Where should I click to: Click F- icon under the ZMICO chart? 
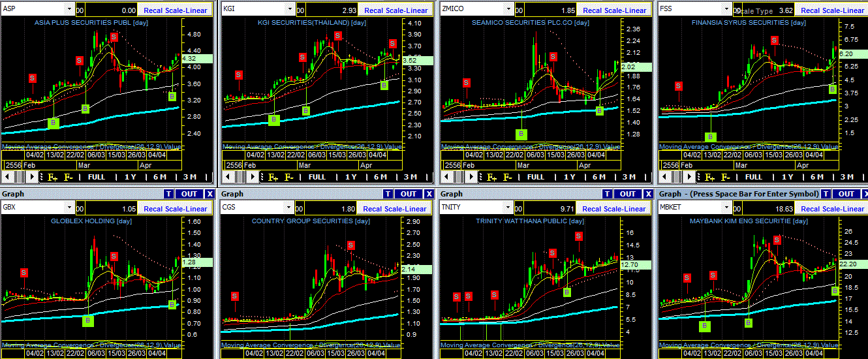click(507, 177)
